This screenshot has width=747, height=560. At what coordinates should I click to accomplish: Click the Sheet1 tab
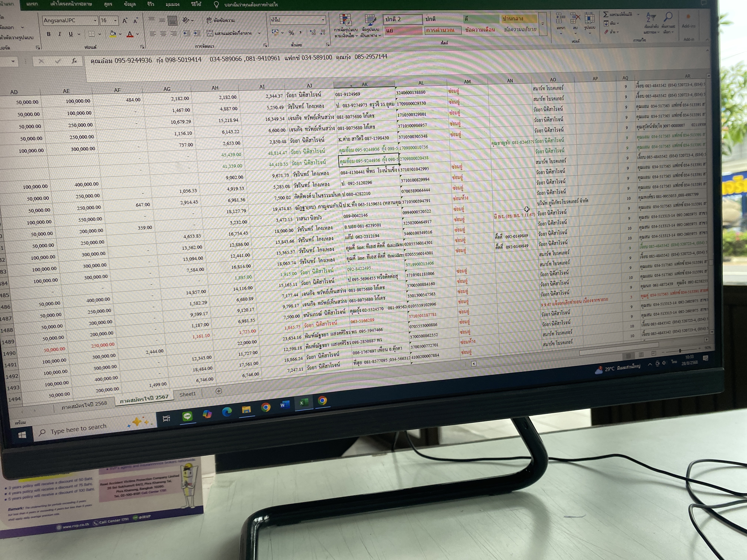[x=187, y=394]
